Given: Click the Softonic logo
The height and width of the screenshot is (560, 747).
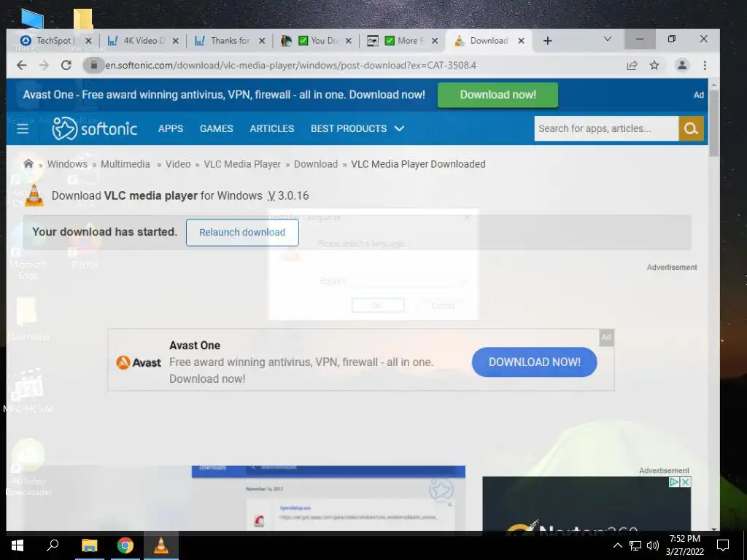Looking at the screenshot, I should pyautogui.click(x=94, y=128).
